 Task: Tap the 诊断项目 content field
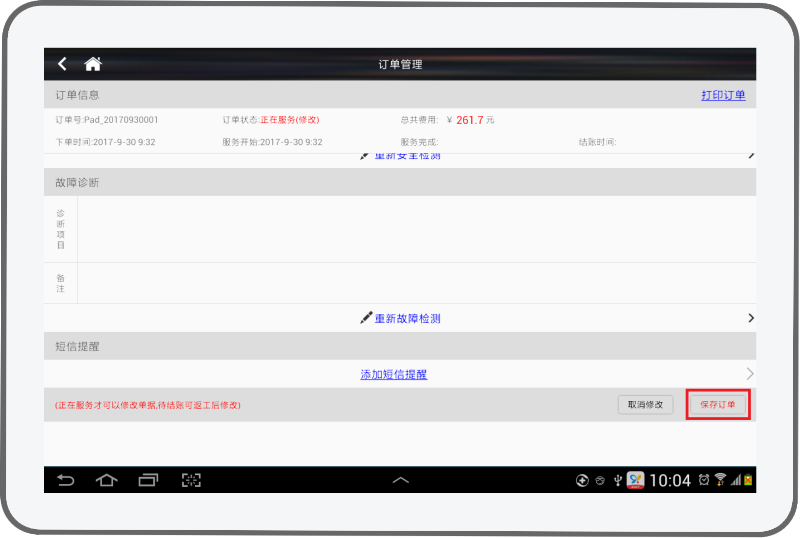click(x=415, y=229)
